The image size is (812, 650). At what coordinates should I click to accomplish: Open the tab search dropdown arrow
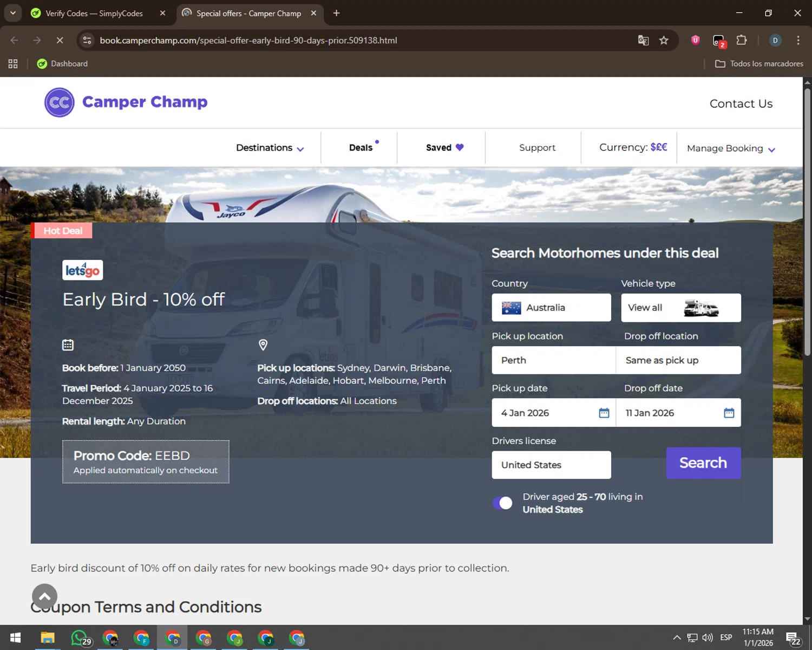[x=12, y=13]
